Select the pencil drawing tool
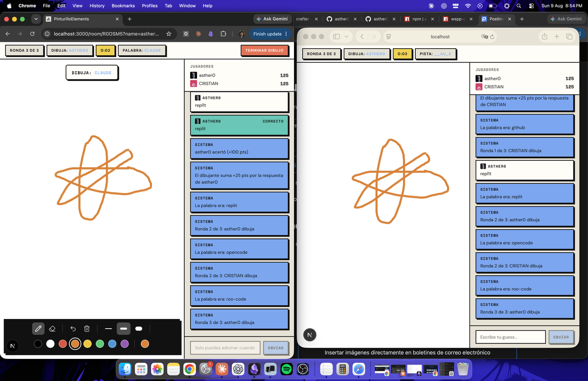 click(38, 329)
